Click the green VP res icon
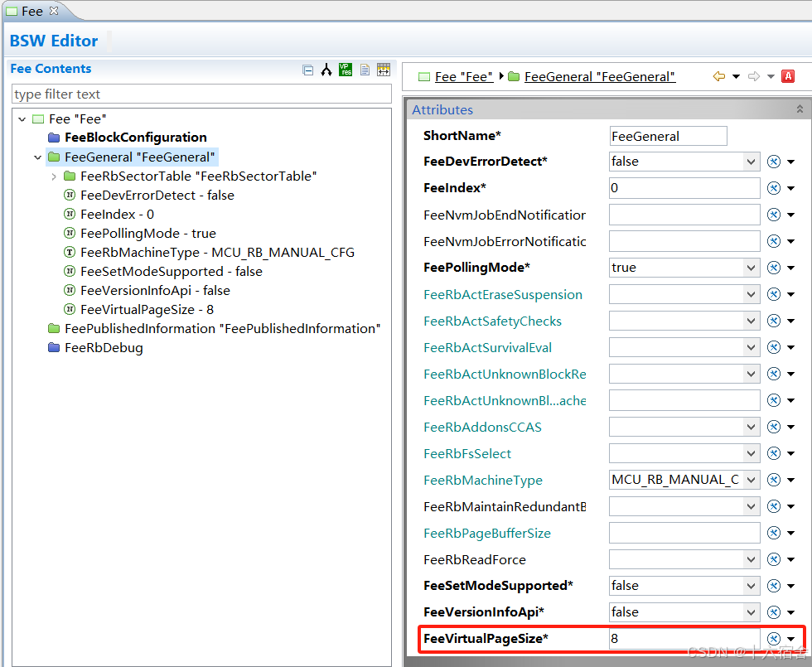Image resolution: width=812 pixels, height=667 pixels. tap(346, 70)
